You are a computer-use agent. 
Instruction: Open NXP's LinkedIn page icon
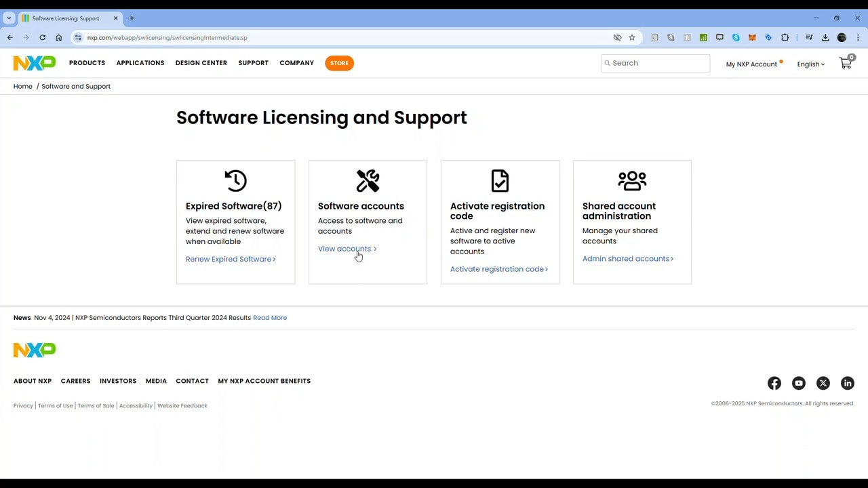tap(848, 384)
